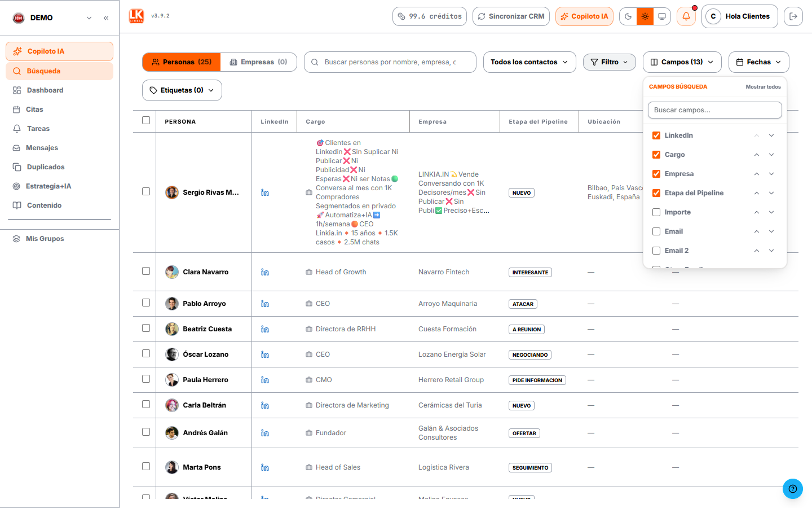Enable the Email field checkbox

coord(656,231)
